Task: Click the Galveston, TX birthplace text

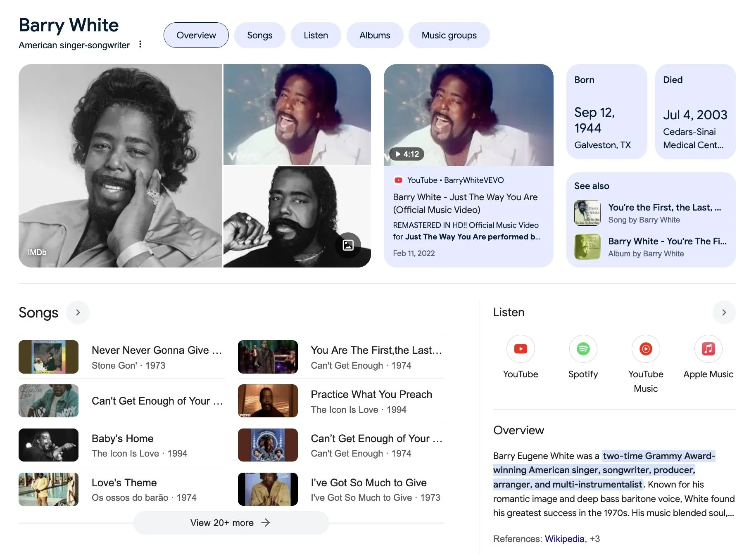Action: tap(602, 145)
